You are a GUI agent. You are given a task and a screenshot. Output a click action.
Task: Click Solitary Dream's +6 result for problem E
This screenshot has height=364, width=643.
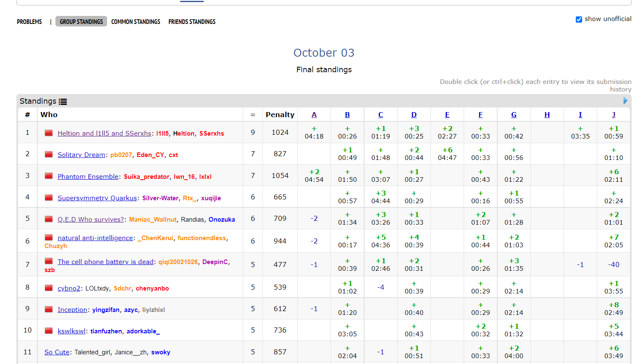(x=447, y=154)
